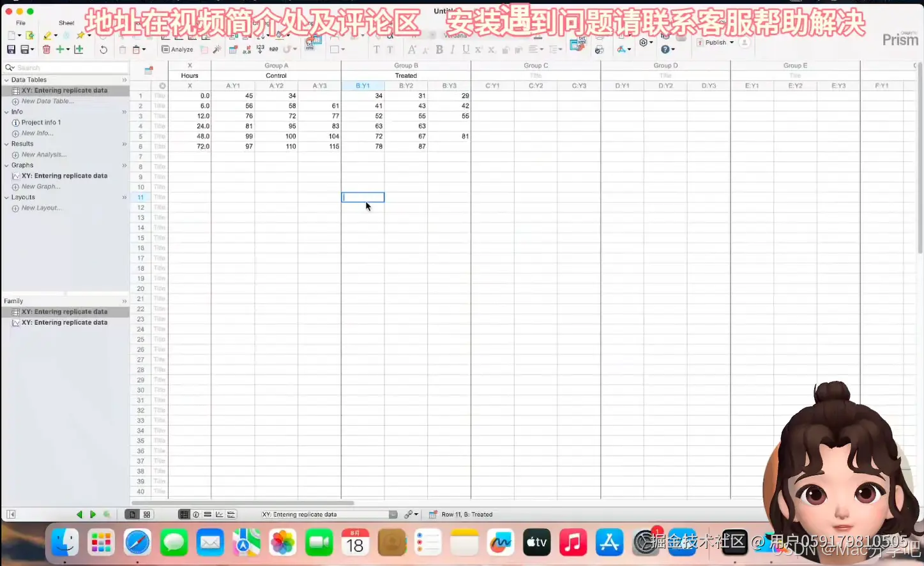924x566 pixels.
Task: Open XY: Entering replicate data graph
Action: click(64, 176)
